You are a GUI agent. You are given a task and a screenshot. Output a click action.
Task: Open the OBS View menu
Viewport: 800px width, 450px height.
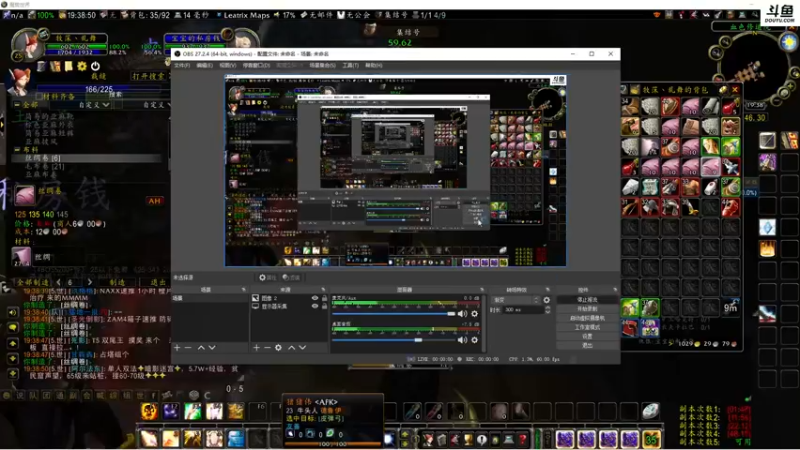click(228, 65)
